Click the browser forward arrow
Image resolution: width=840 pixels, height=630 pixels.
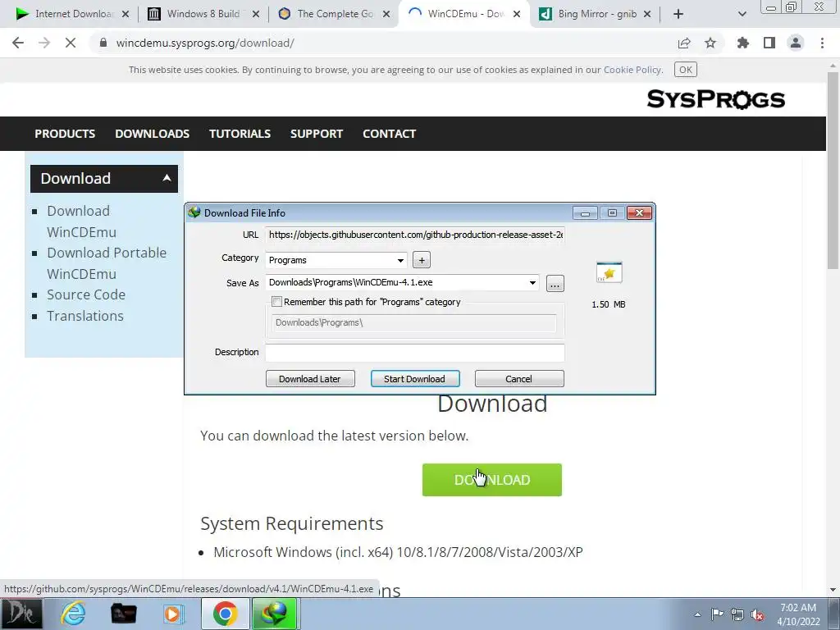tap(44, 43)
